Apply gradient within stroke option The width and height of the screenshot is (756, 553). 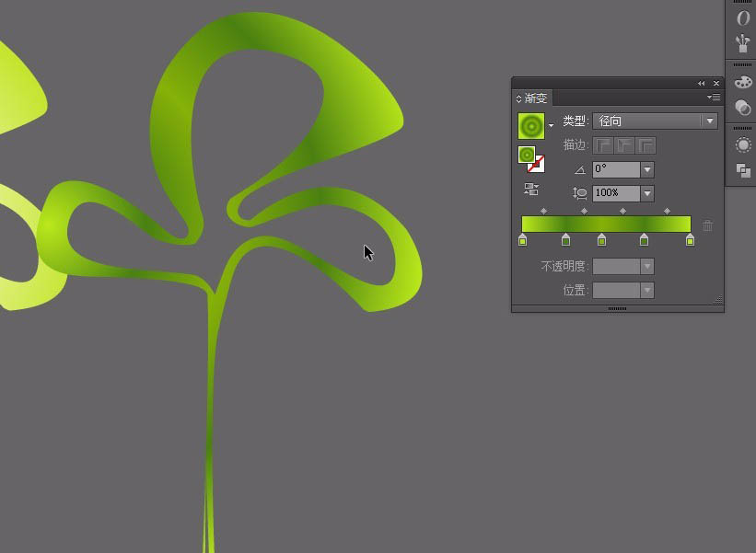(x=603, y=145)
